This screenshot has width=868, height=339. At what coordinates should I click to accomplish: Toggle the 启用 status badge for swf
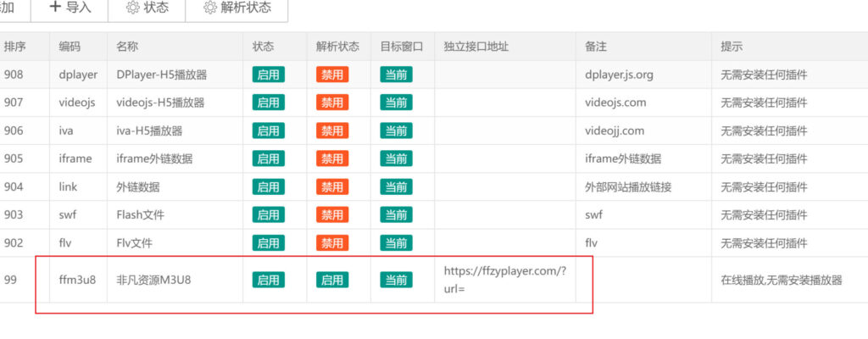(x=268, y=215)
